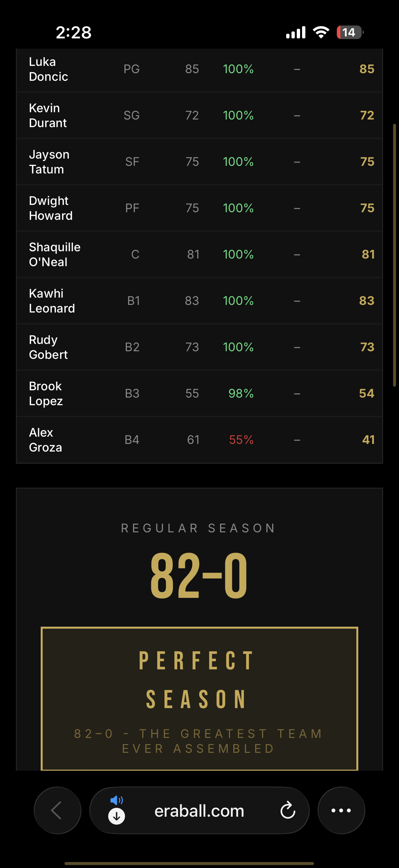Open the three-dot more options menu
Viewport: 399px width, 868px height.
[x=341, y=810]
